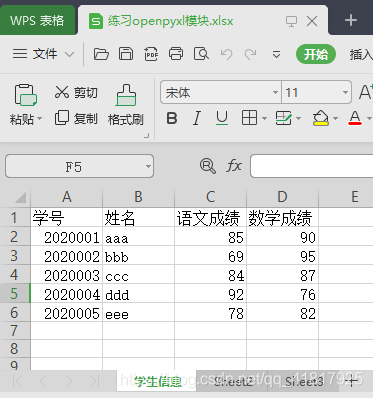Image resolution: width=373 pixels, height=398 pixels.
Task: Click the Cut scissors button
Action: (76, 92)
